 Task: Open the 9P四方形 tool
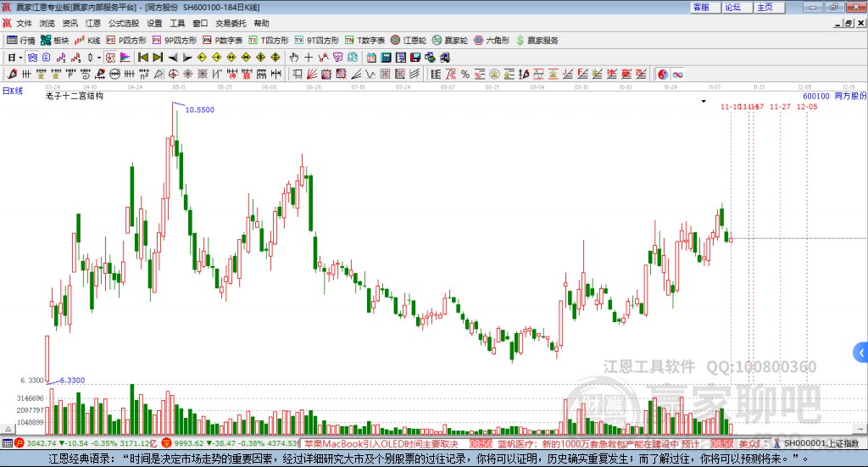point(175,41)
